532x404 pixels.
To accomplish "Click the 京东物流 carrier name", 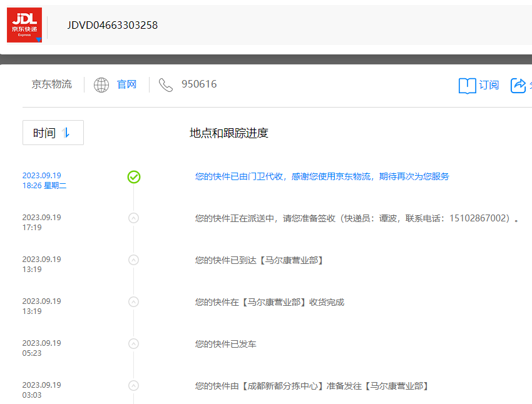I will tap(51, 84).
